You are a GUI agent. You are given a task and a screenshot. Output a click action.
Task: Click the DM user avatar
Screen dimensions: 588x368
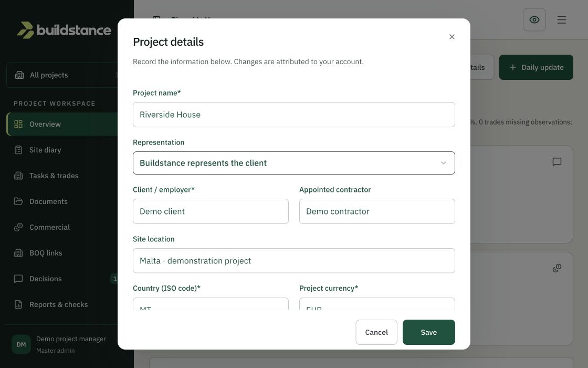pos(22,344)
